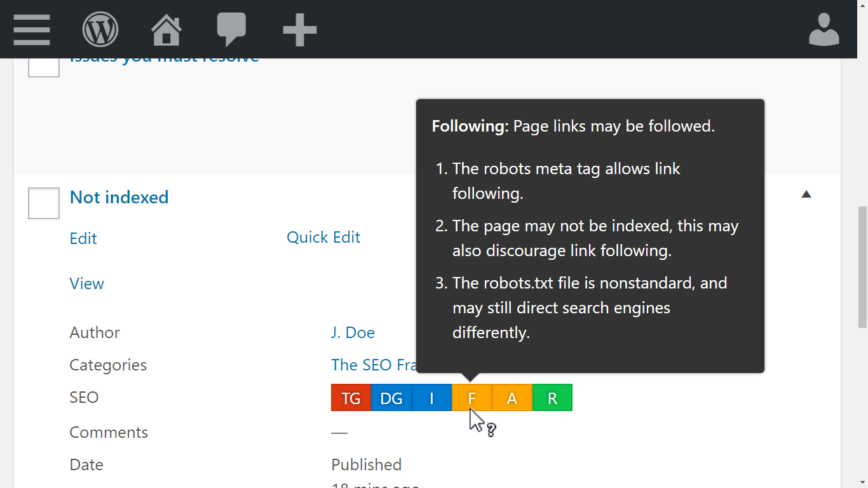Click the orange A archiving status badge

click(512, 397)
